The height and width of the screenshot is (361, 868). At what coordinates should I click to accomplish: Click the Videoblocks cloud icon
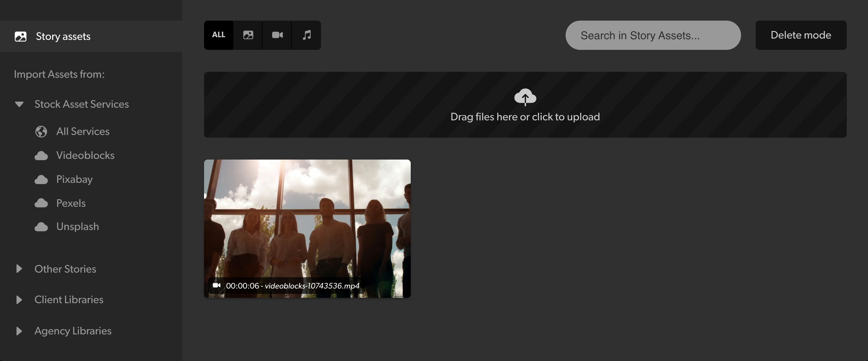click(41, 156)
